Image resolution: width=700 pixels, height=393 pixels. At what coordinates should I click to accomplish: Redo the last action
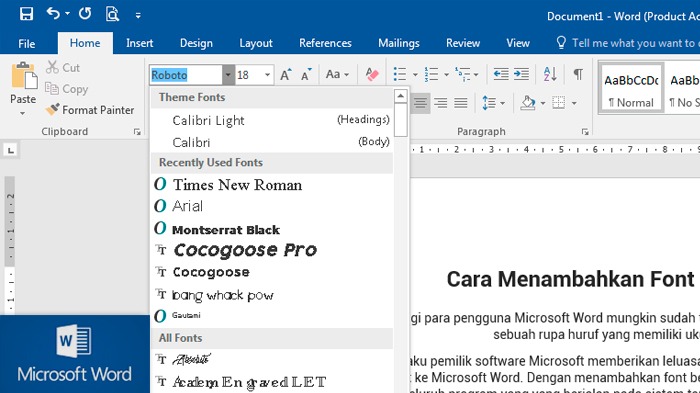click(85, 14)
